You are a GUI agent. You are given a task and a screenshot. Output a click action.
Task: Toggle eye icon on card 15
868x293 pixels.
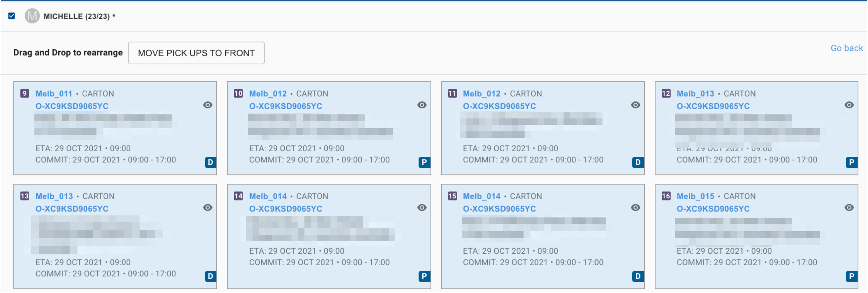pos(635,208)
